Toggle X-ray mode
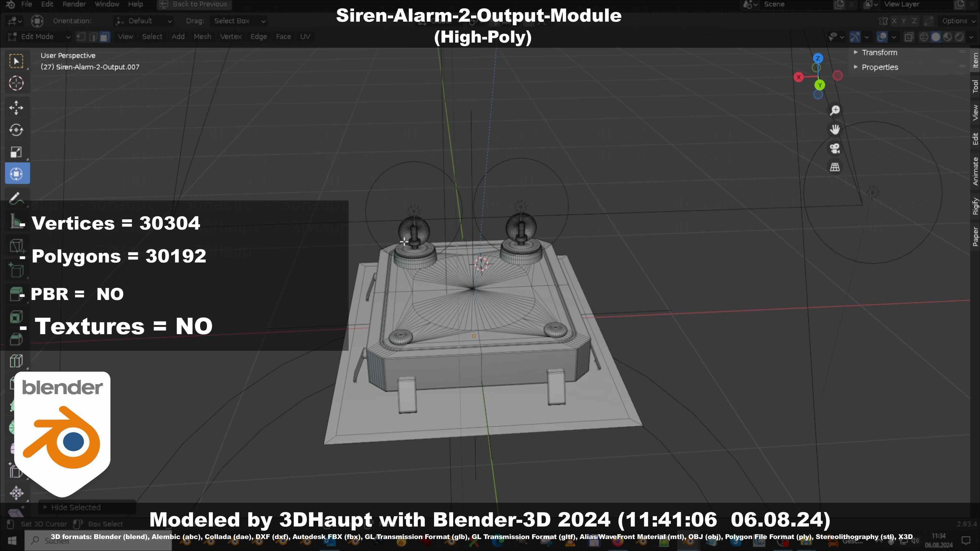Viewport: 980px width, 551px height. point(909,37)
